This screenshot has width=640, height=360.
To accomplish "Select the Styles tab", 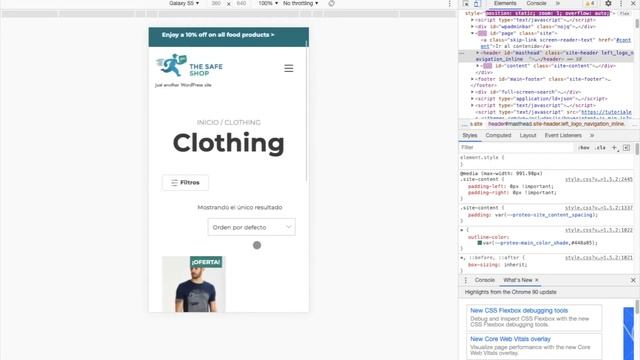I will pyautogui.click(x=470, y=135).
